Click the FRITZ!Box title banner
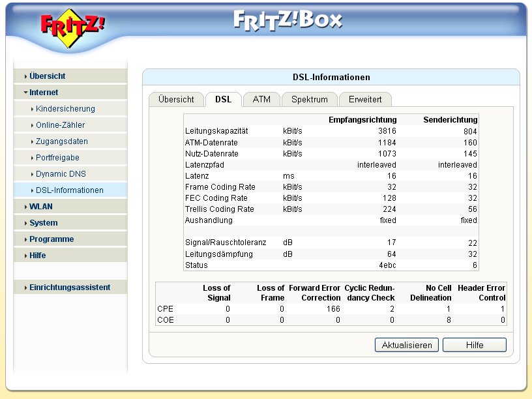The height and width of the screenshot is (399, 532). (x=288, y=20)
